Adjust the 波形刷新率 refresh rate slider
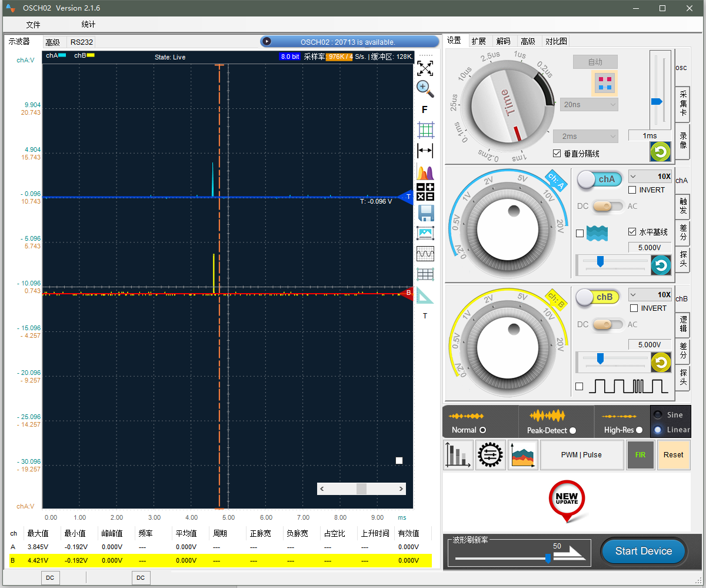The height and width of the screenshot is (588, 706). (548, 557)
